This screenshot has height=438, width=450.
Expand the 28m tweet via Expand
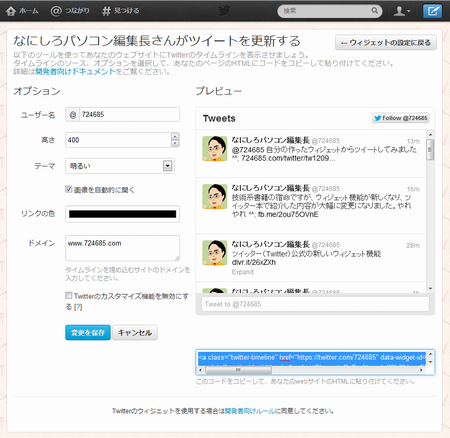pyautogui.click(x=243, y=272)
